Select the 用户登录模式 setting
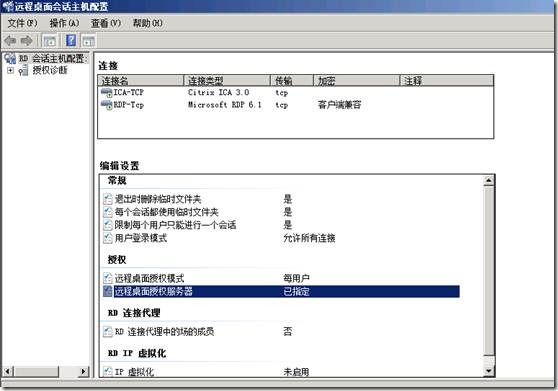 [141, 238]
